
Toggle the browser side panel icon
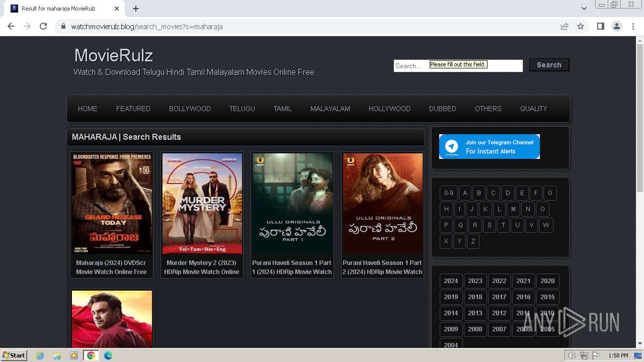(x=600, y=26)
